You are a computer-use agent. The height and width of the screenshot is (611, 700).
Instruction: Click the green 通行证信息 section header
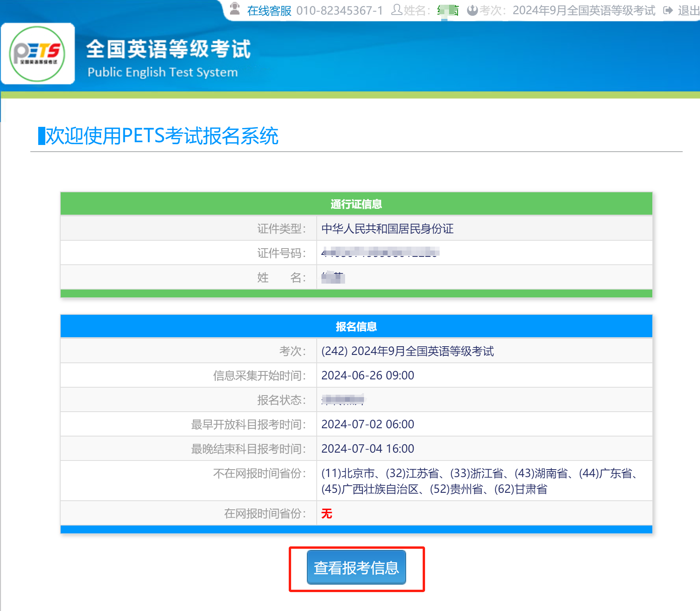click(356, 204)
